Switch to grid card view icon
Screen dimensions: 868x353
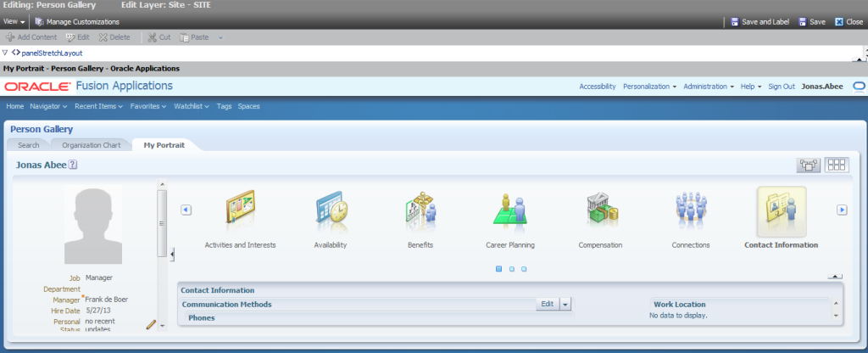pos(837,165)
